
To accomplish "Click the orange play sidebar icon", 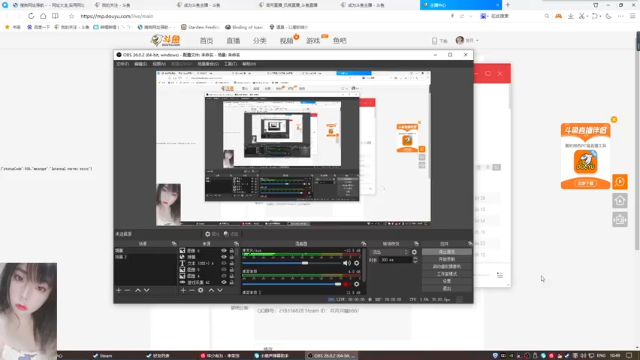I will point(620,182).
